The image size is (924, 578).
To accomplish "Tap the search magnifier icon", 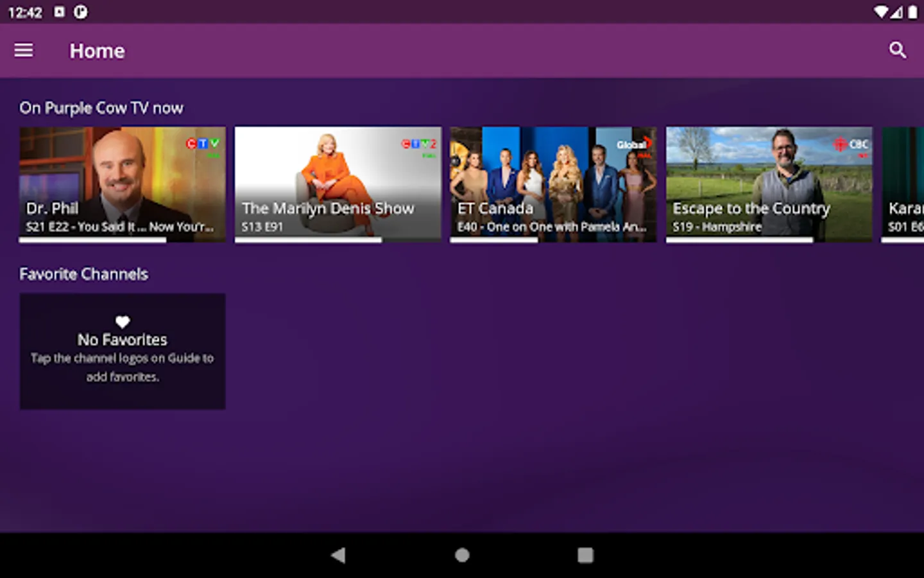I will (x=897, y=50).
